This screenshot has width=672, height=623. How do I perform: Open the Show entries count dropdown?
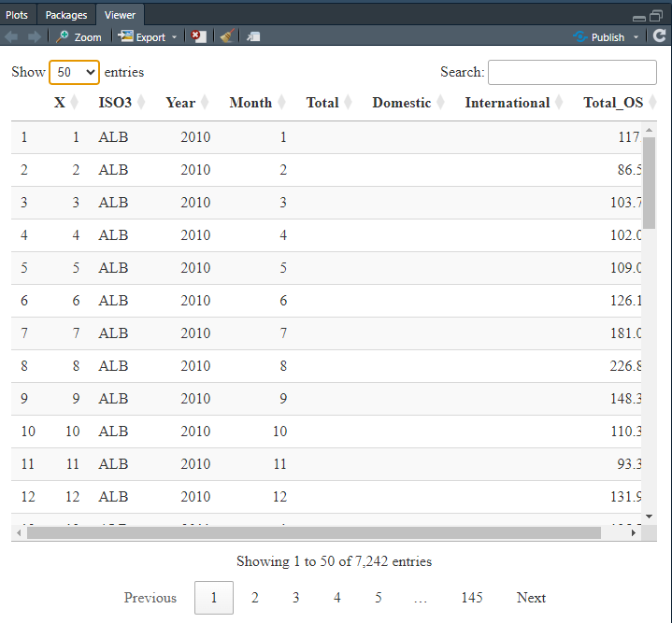coord(75,72)
